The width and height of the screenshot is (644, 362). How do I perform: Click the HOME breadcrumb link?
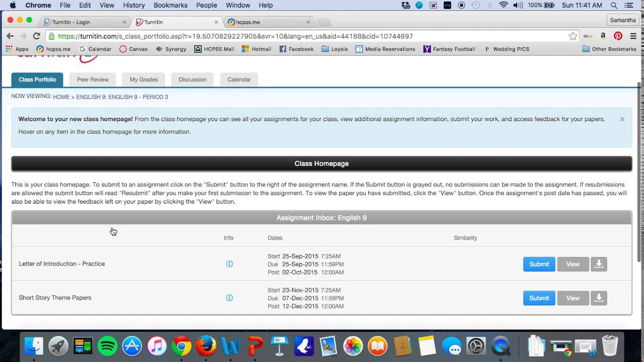pyautogui.click(x=61, y=97)
